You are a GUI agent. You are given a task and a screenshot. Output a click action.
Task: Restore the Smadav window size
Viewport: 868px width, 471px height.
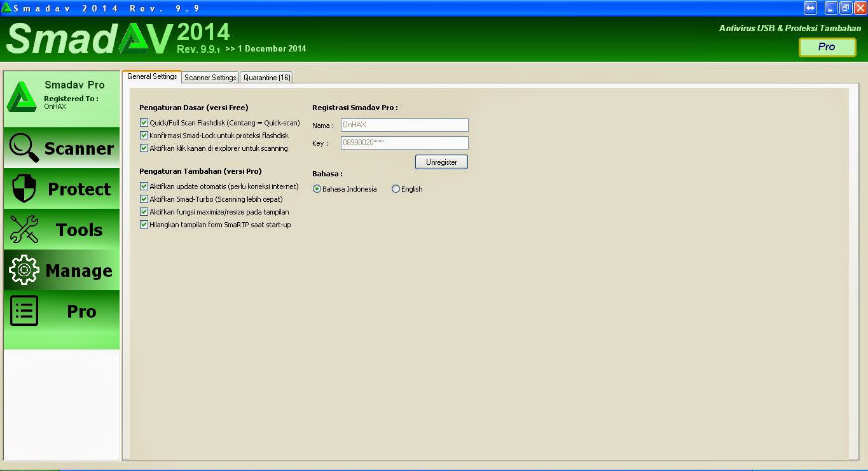tap(846, 8)
